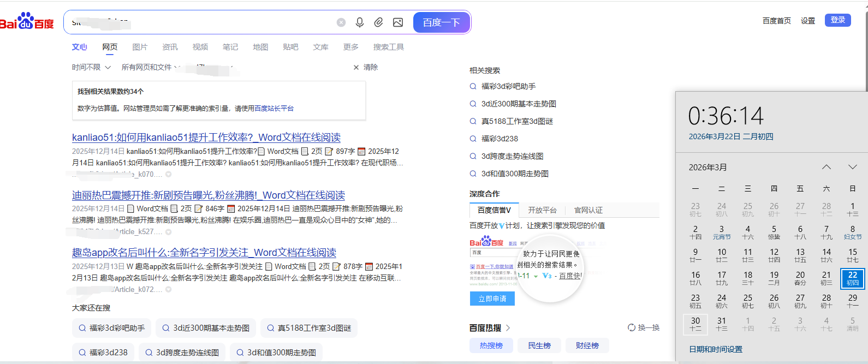The height and width of the screenshot is (364, 868).
Task: Click 福彩3d彩吧助手 in related searches sidebar
Action: 508,86
